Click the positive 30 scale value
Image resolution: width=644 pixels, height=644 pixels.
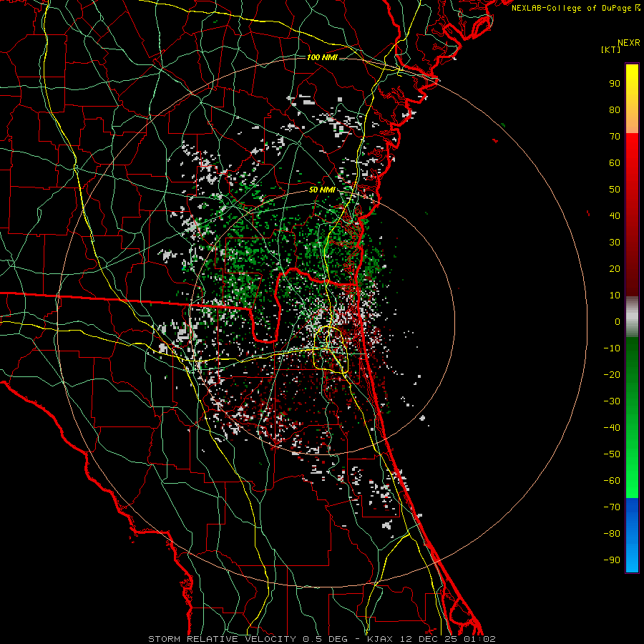click(615, 243)
